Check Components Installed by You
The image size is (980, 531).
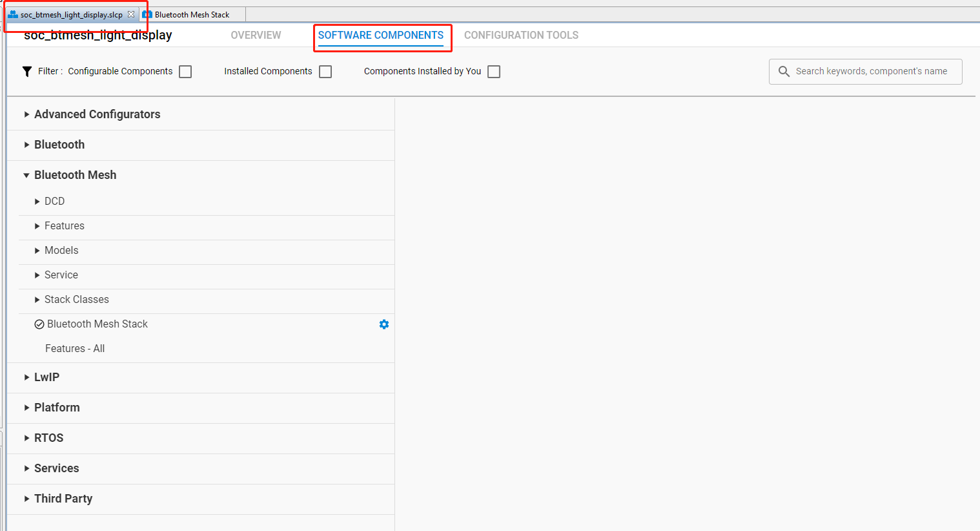click(x=494, y=71)
